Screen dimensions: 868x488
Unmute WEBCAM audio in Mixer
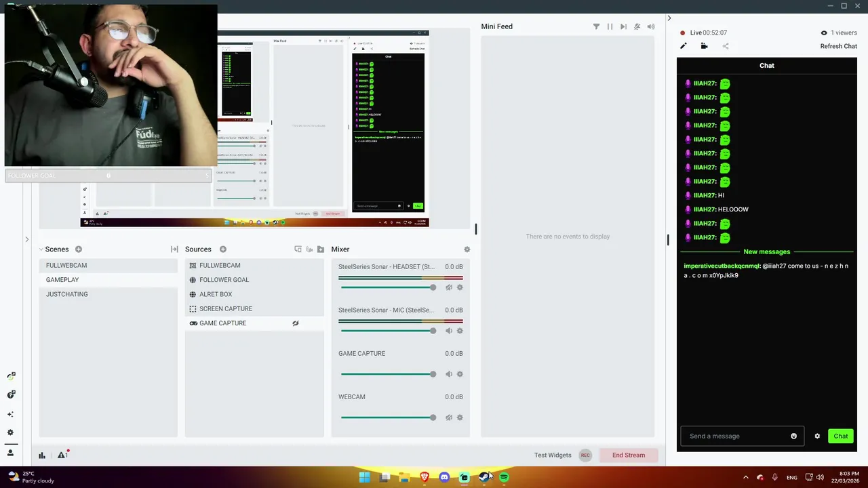tap(449, 418)
